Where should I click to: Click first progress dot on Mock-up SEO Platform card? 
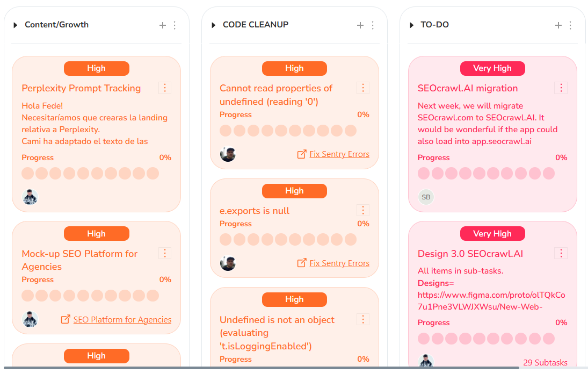pos(27,295)
